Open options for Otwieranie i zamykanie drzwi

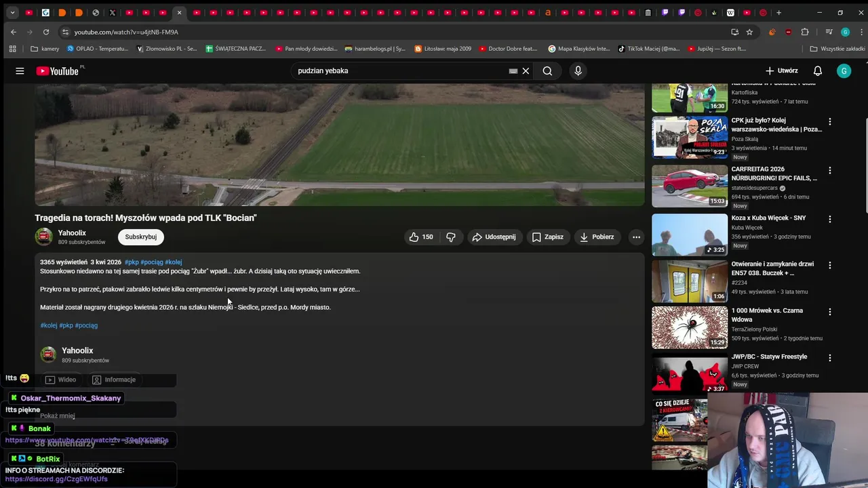(829, 265)
